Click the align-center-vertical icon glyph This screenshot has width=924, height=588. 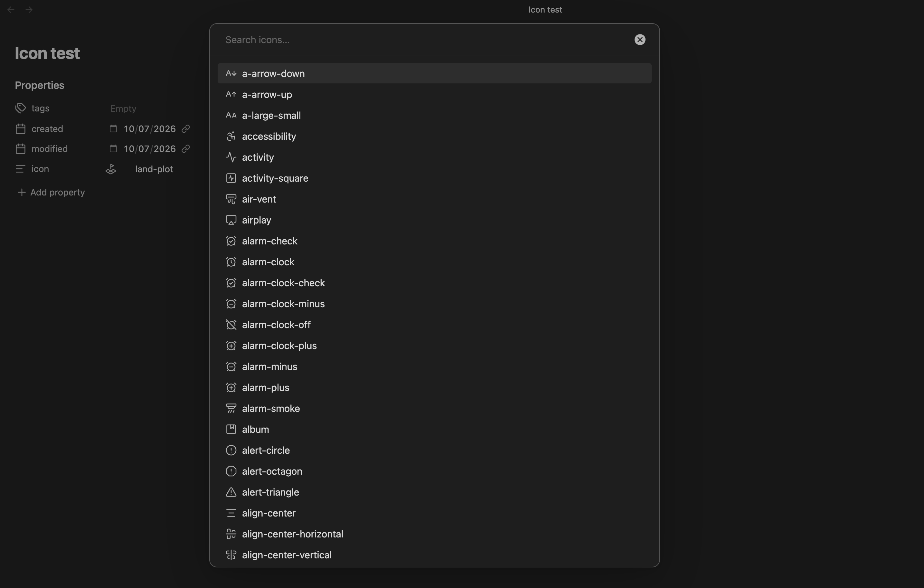231,555
